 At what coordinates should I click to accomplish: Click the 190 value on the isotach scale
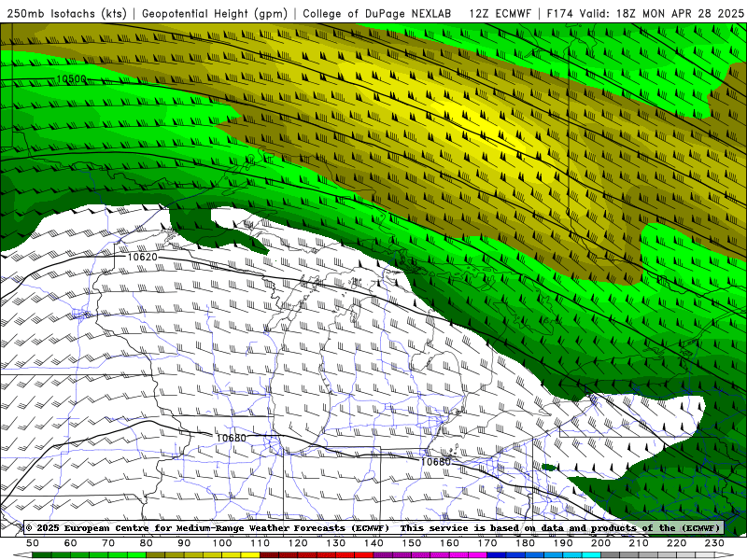click(563, 543)
